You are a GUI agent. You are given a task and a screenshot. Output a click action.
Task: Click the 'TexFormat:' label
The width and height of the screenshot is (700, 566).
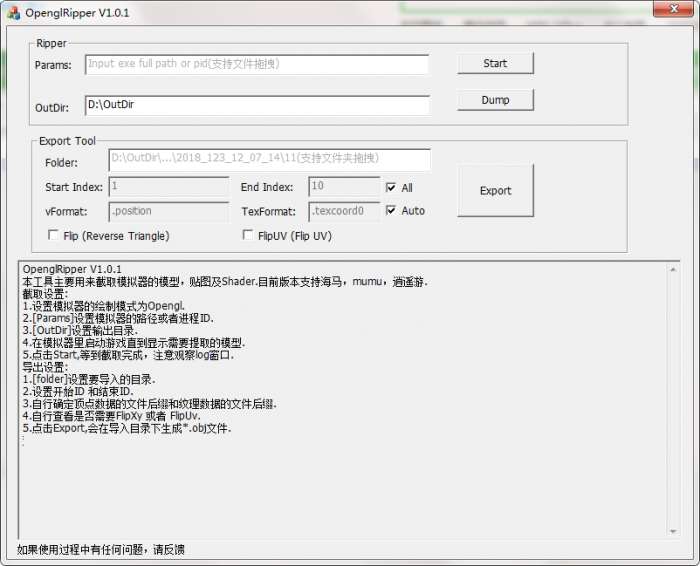[268, 212]
